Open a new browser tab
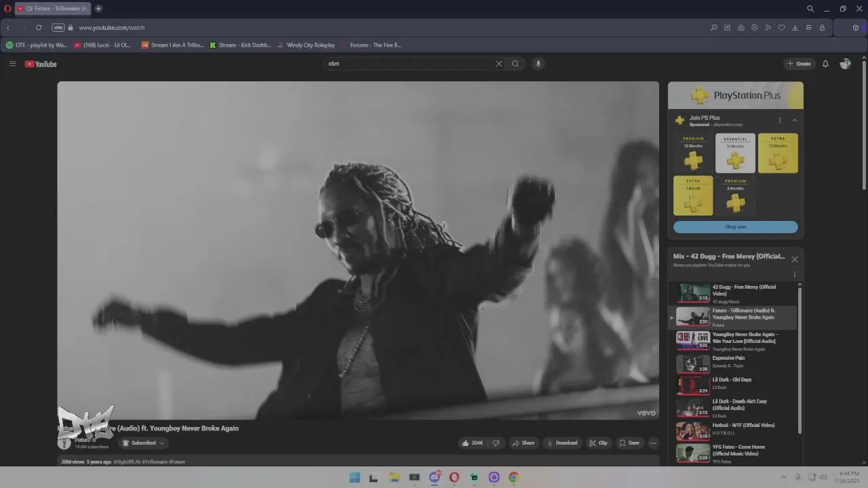868x488 pixels. (x=98, y=9)
